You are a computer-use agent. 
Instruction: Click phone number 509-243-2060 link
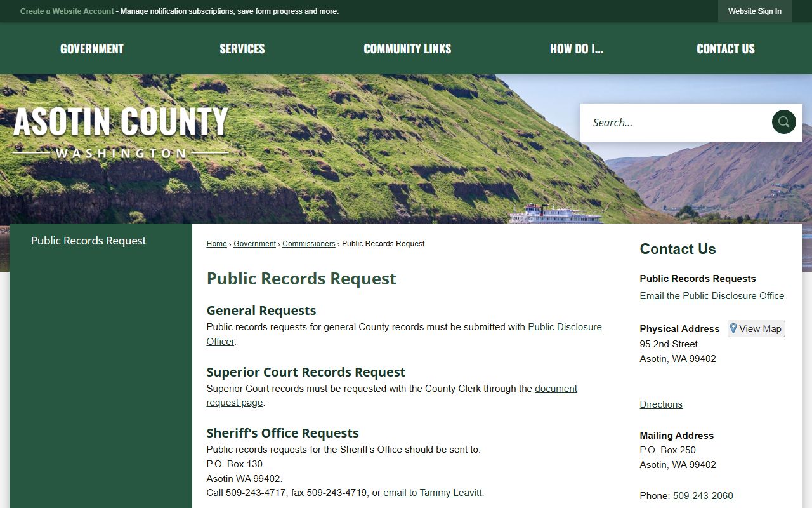(703, 496)
